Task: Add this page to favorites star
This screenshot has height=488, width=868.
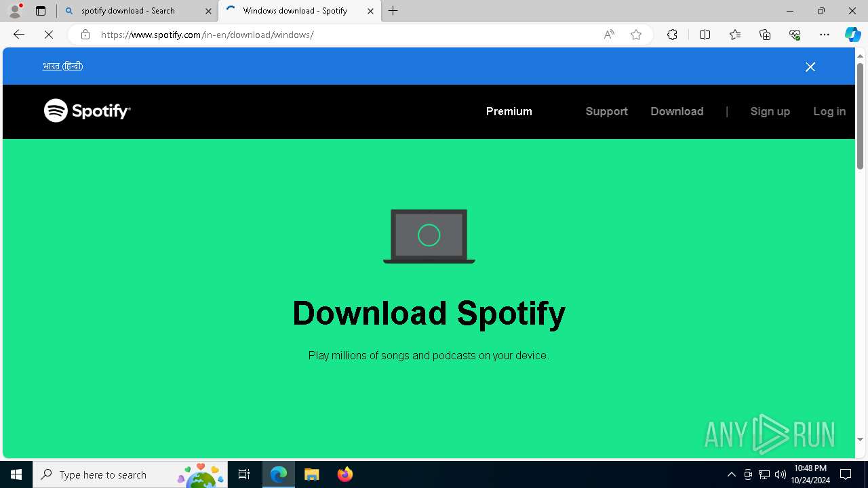Action: [x=636, y=35]
